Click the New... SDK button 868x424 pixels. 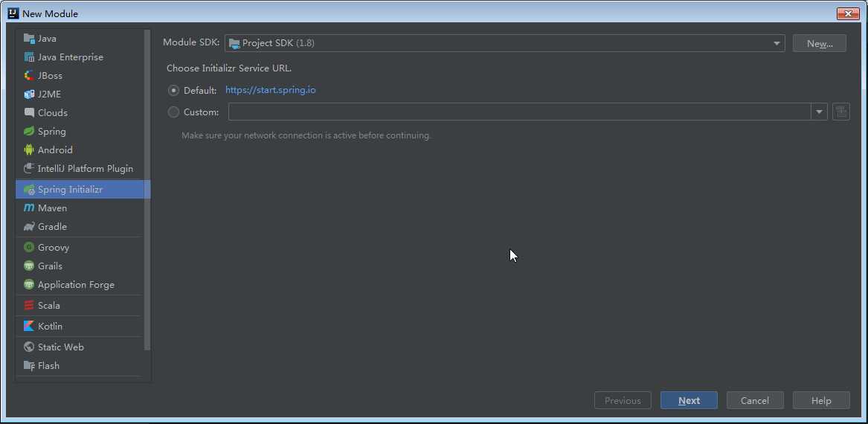point(820,43)
